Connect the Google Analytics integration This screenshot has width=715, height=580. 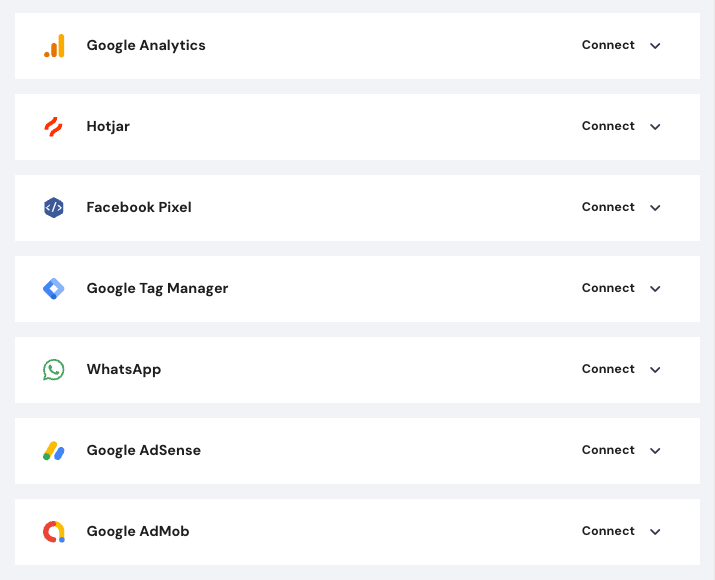[608, 45]
